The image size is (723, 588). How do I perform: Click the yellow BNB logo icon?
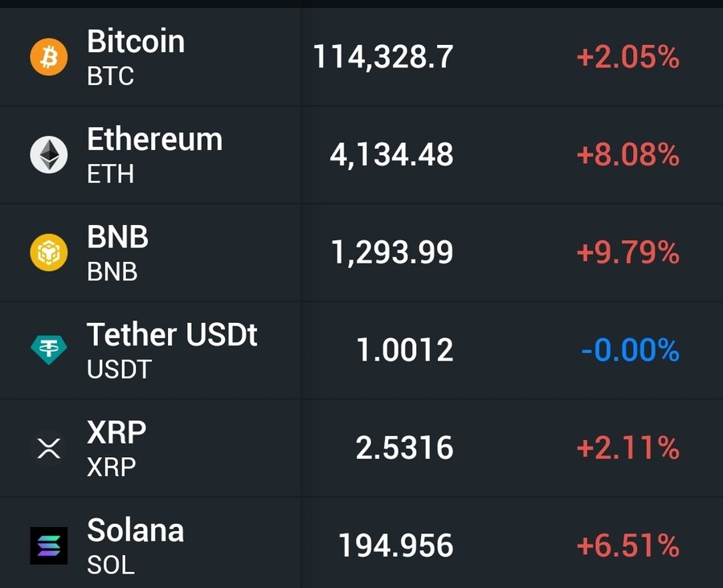coord(49,253)
